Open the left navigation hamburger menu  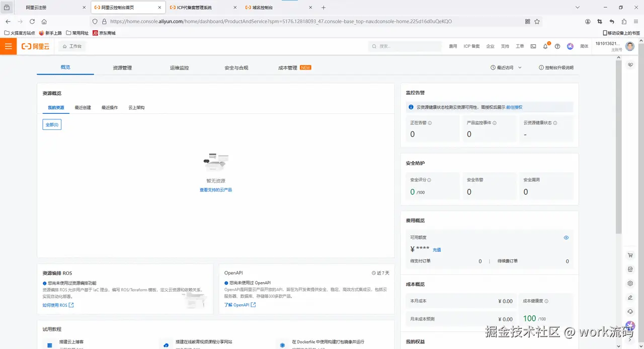tap(8, 46)
